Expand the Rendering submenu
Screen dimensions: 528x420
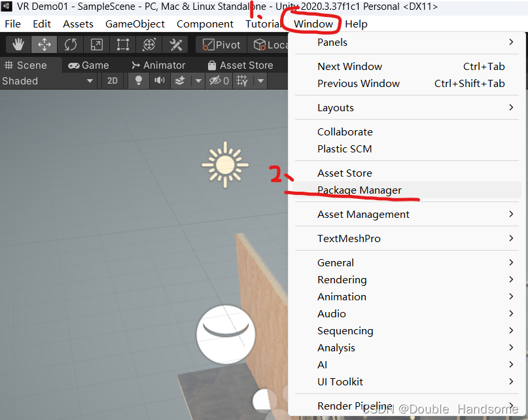pyautogui.click(x=407, y=279)
